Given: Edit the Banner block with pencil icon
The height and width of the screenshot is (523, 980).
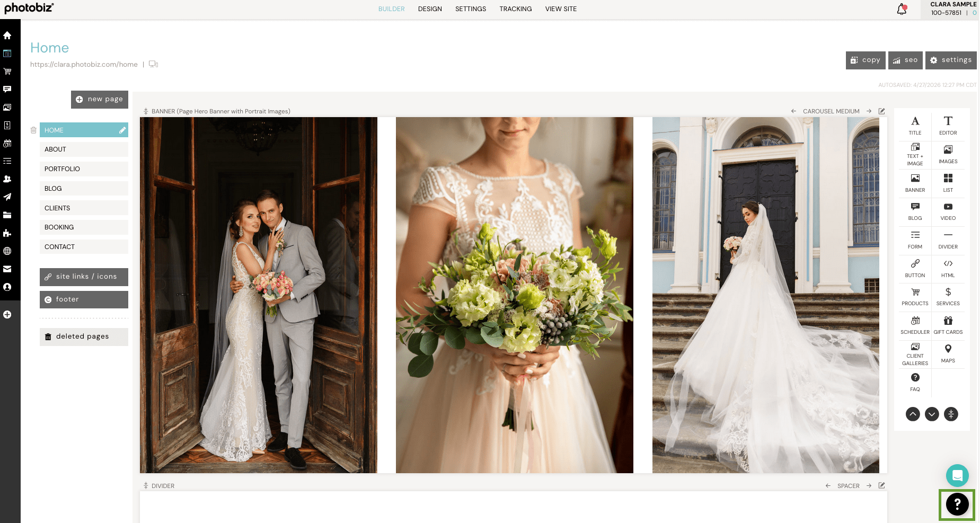Looking at the screenshot, I should point(881,111).
